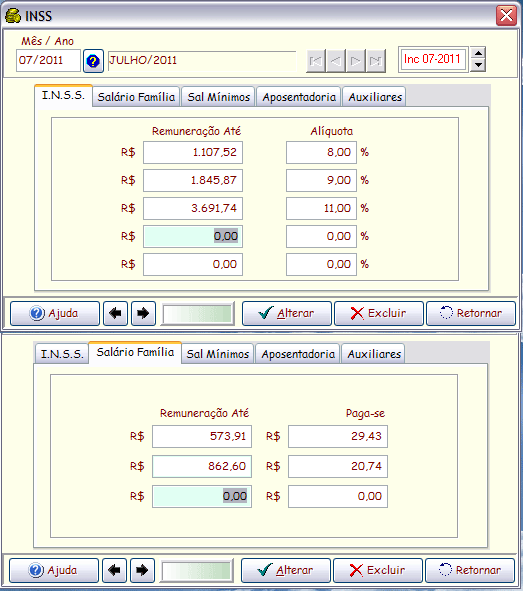The image size is (523, 591).
Task: Click the INSS coins icon in title bar
Action: tap(12, 16)
